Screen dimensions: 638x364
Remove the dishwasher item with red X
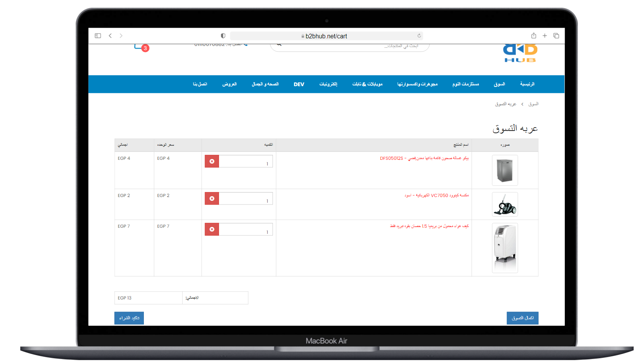click(212, 161)
